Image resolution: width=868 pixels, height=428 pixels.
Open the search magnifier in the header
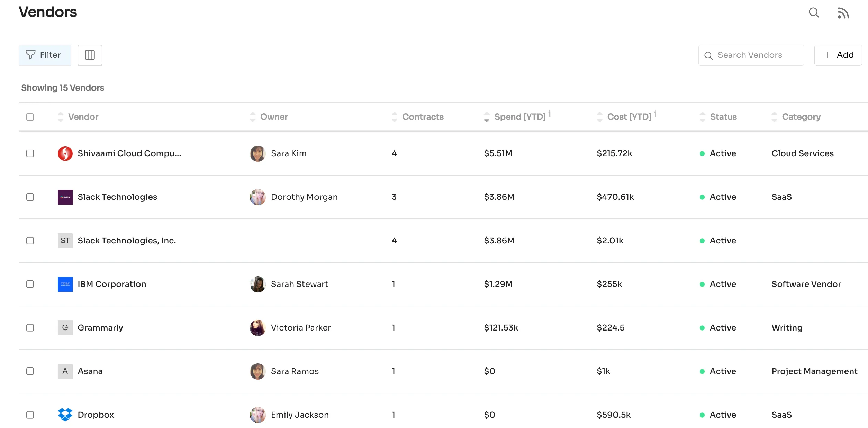(814, 13)
